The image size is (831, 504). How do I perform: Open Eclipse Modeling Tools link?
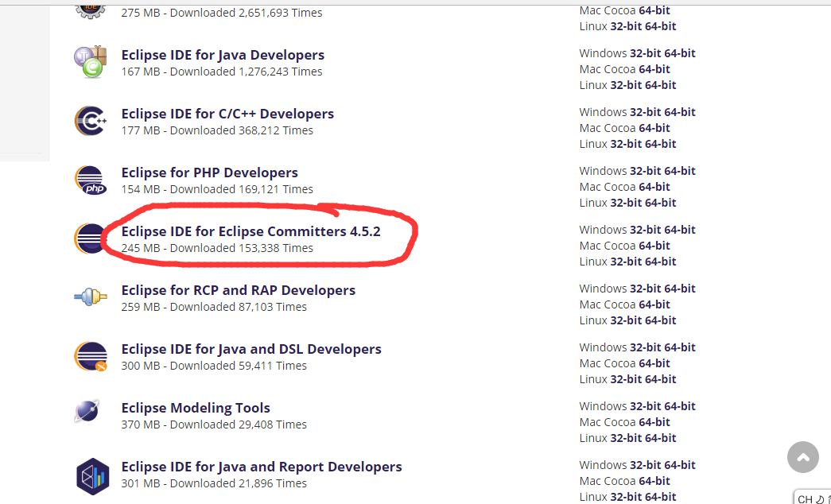(196, 408)
